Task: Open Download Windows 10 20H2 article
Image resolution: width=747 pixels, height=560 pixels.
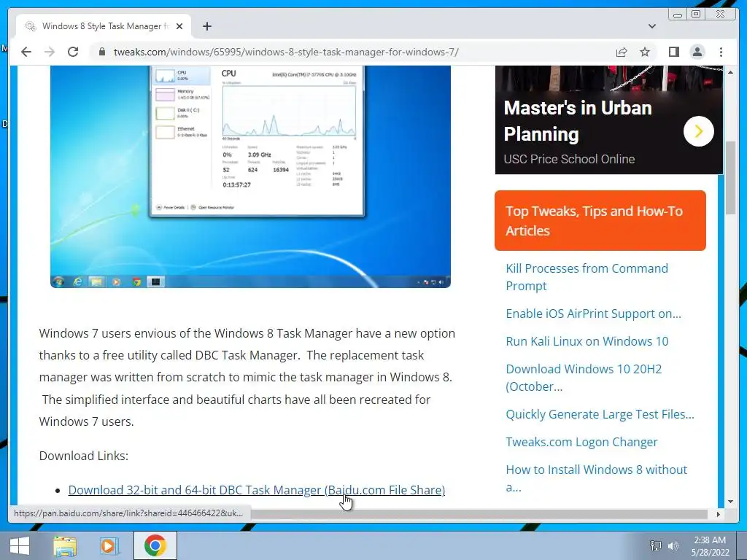Action: pos(584,378)
